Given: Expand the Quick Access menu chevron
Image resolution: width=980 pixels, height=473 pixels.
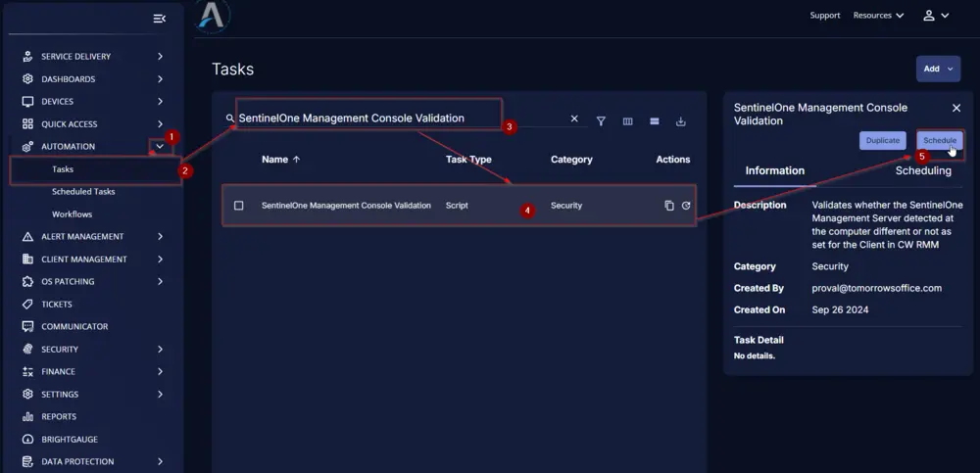Looking at the screenshot, I should coord(160,123).
